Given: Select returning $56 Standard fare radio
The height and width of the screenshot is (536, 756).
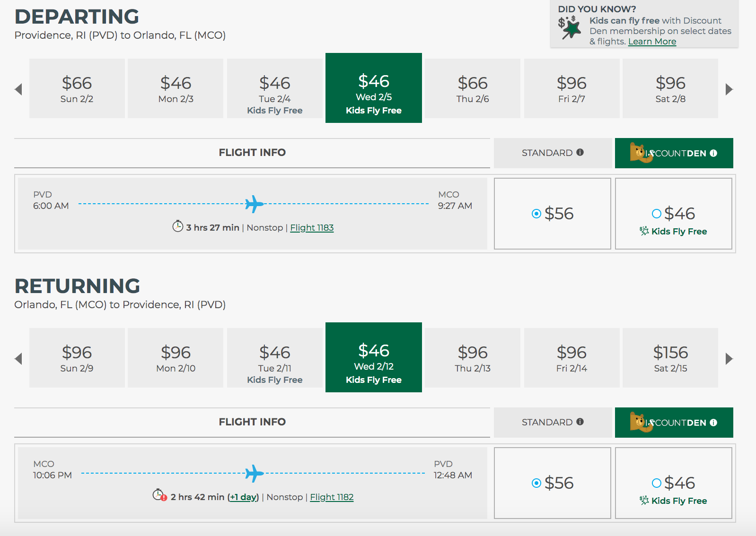Looking at the screenshot, I should tap(536, 483).
